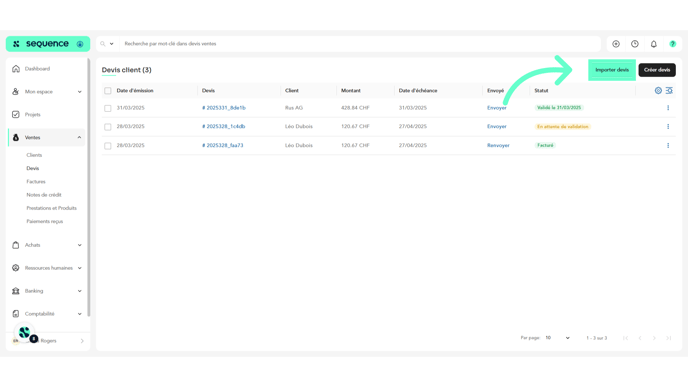
Task: Expand the Mon espace menu chevron
Action: tap(79, 92)
